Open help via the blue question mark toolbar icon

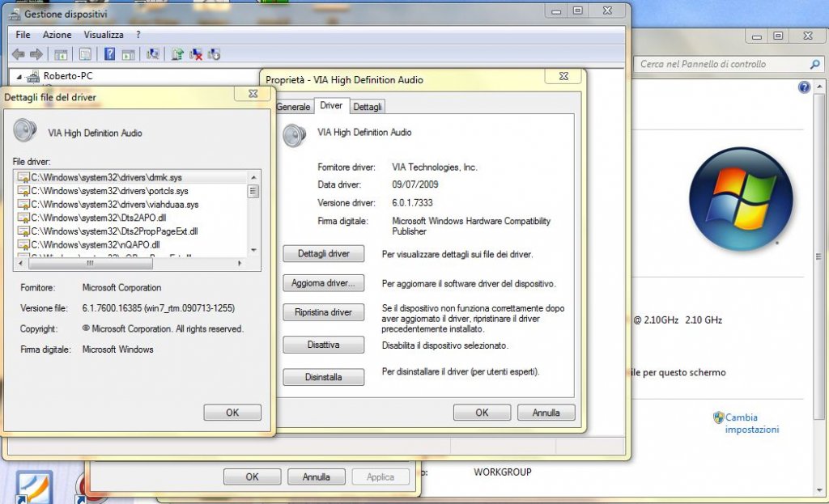(109, 54)
